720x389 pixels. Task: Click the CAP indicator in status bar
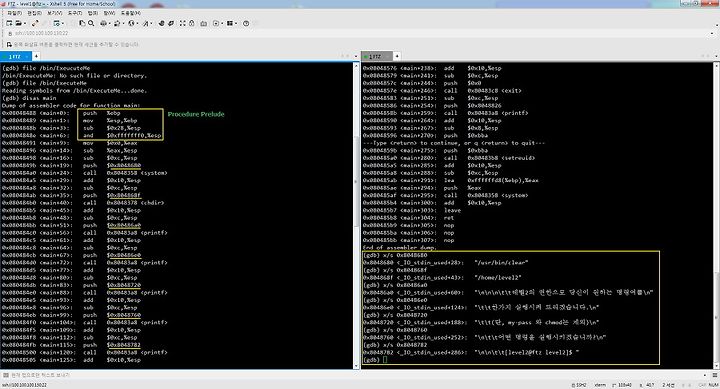(x=702, y=385)
